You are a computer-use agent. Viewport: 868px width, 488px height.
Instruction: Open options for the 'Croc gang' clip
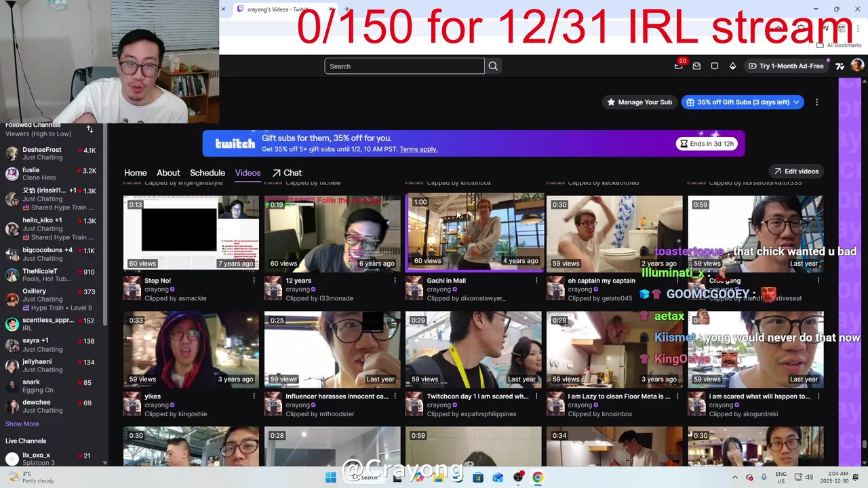[x=818, y=281]
